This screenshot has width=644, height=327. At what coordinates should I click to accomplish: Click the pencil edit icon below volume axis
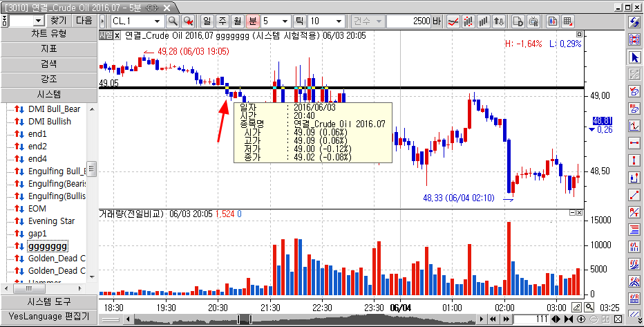[x=577, y=307]
